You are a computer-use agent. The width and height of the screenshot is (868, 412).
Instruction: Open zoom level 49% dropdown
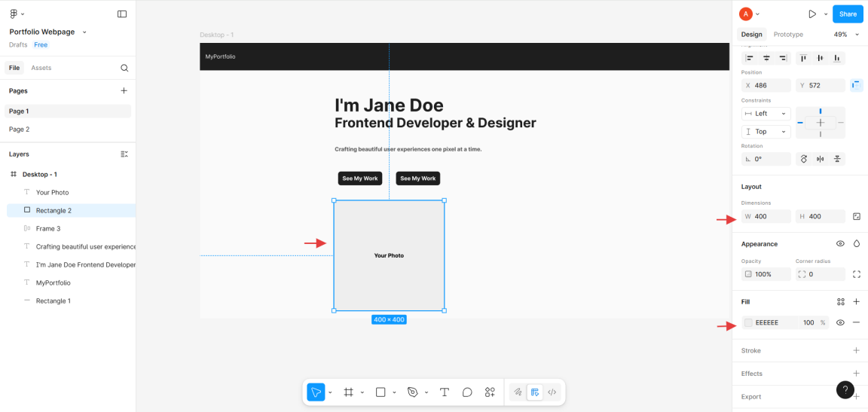(x=843, y=35)
